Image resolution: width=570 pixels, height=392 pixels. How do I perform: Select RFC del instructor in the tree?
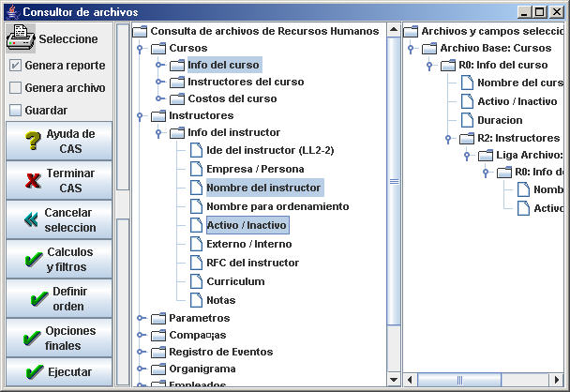point(252,263)
